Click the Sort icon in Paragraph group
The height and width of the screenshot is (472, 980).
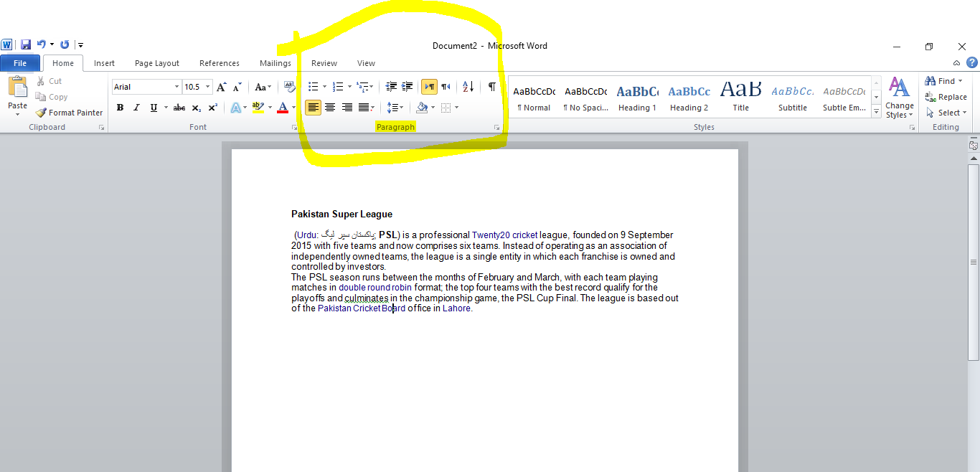pyautogui.click(x=467, y=86)
